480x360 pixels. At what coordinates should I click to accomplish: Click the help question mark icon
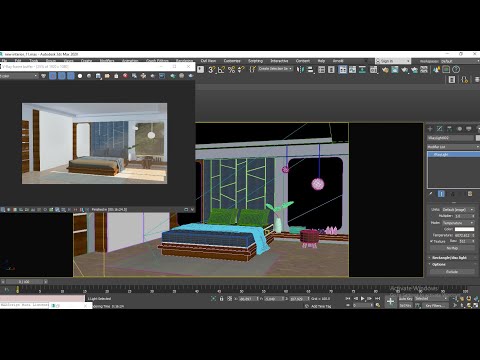pos(456,69)
